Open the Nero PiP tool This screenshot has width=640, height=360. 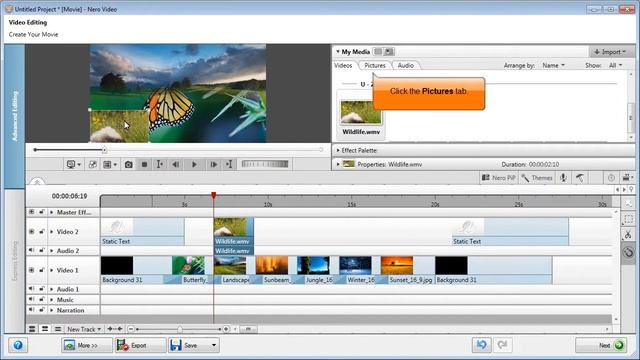498,178
